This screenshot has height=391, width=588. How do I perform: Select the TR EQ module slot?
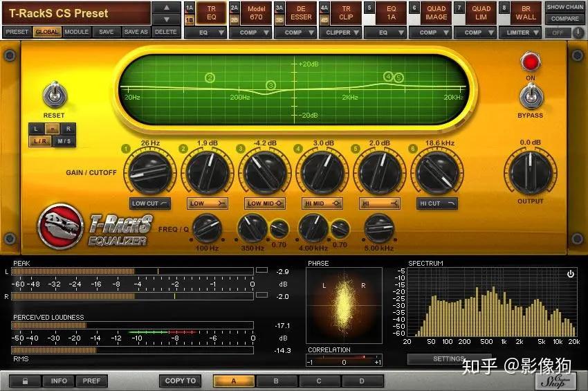211,13
